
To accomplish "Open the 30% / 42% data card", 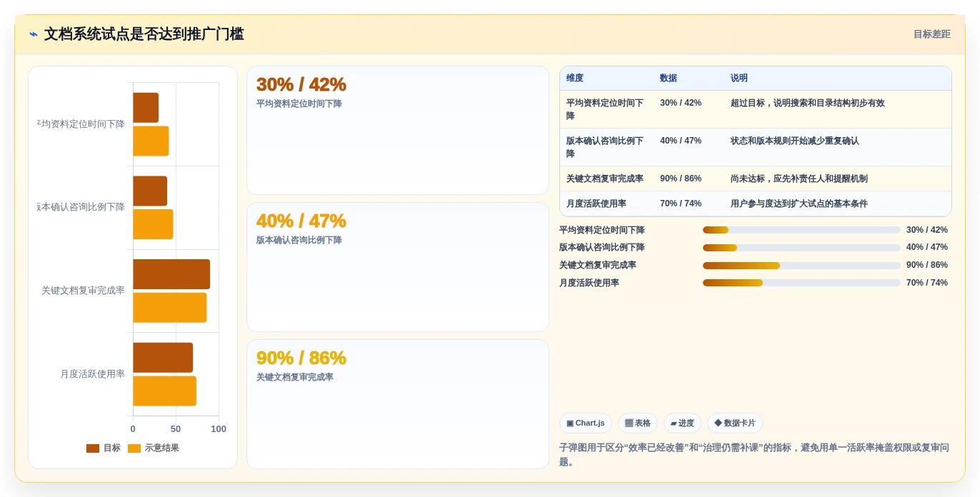I will tap(398, 130).
